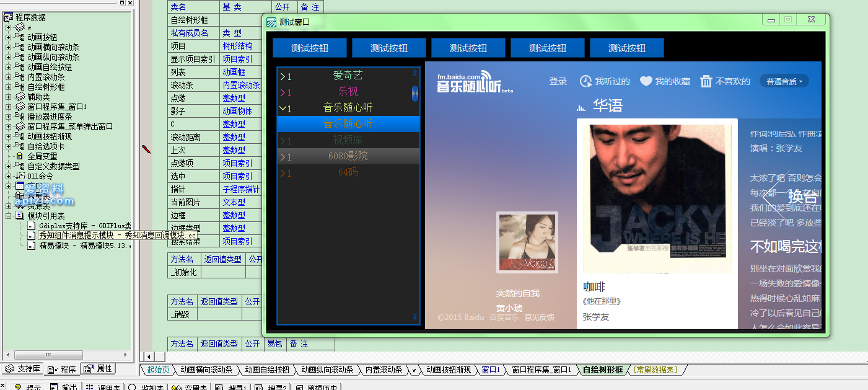Image resolution: width=868 pixels, height=390 pixels.
Task: Click the 辅助类 icon in program tree
Action: pos(20,97)
